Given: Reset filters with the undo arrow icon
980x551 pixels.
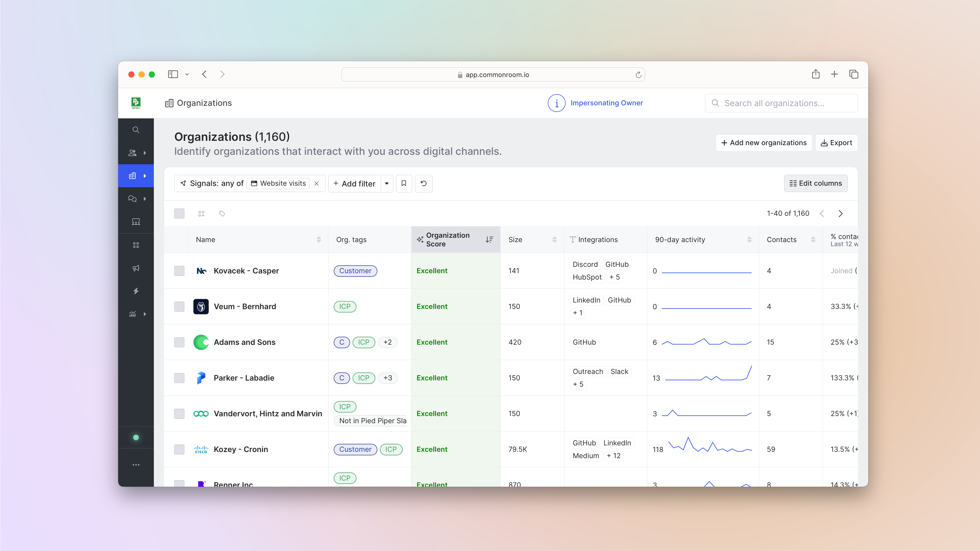Looking at the screenshot, I should [x=424, y=183].
